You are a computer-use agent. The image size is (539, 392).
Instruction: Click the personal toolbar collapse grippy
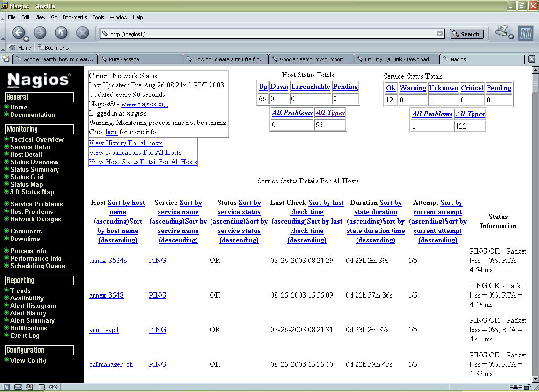pos(3,48)
